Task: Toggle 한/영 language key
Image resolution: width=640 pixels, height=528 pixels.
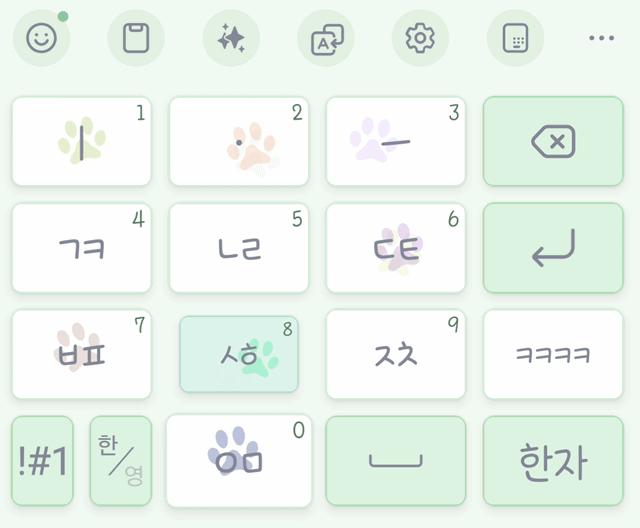Action: [x=121, y=461]
